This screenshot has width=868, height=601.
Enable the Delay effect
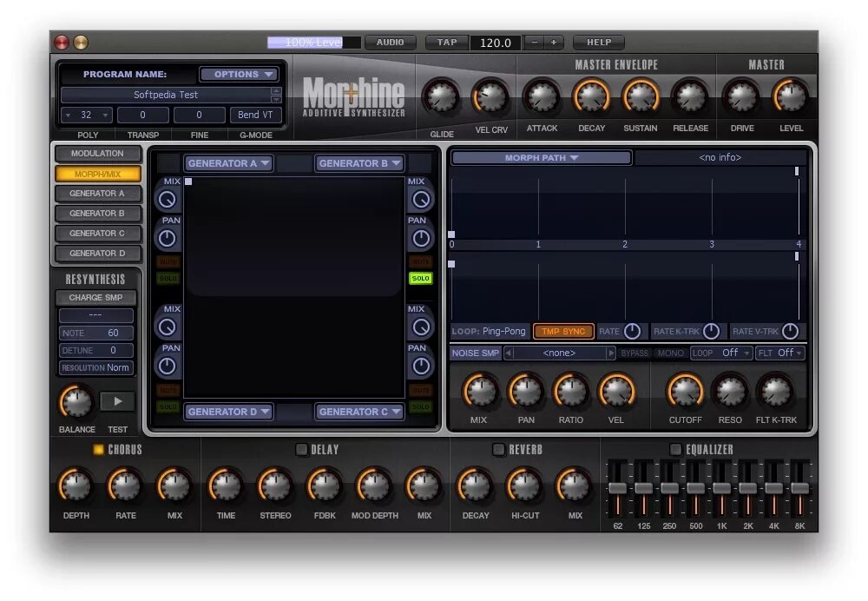(x=301, y=449)
